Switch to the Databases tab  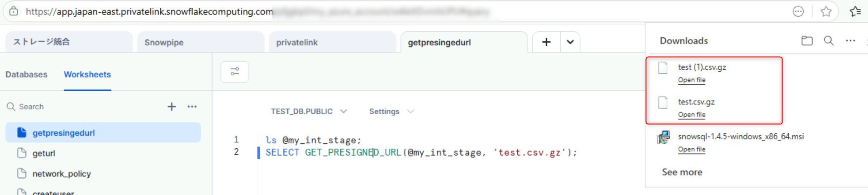[x=26, y=74]
